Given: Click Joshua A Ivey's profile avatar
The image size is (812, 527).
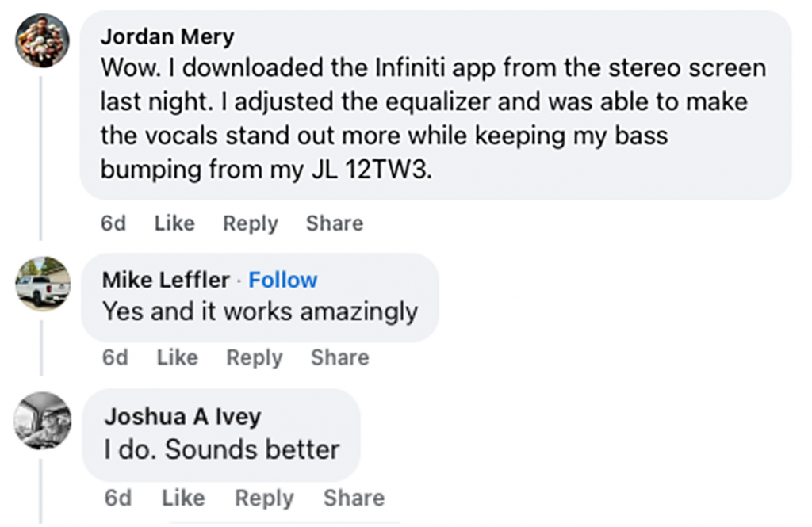Looking at the screenshot, I should (x=44, y=420).
